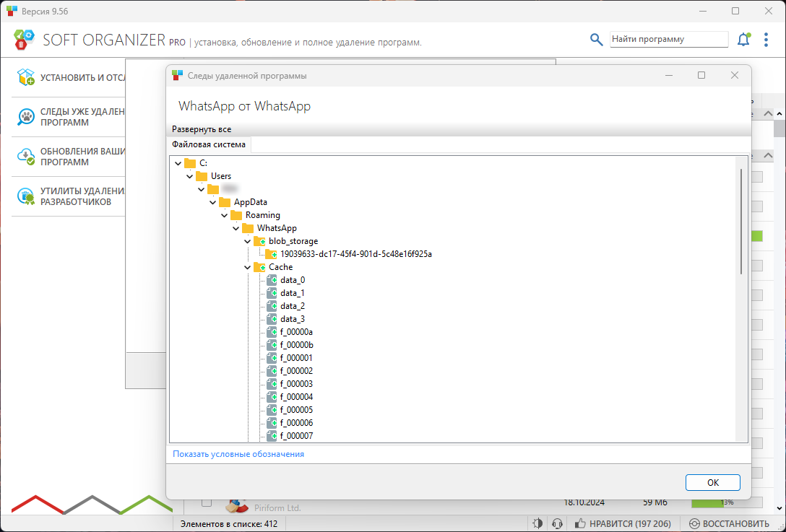Select the f_000004 row
The height and width of the screenshot is (532, 786).
[x=296, y=397]
